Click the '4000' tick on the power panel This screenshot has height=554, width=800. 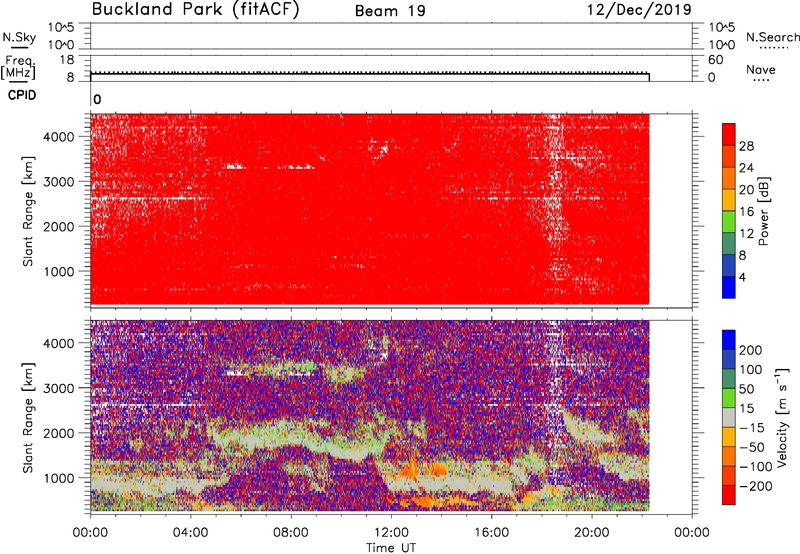[x=59, y=137]
